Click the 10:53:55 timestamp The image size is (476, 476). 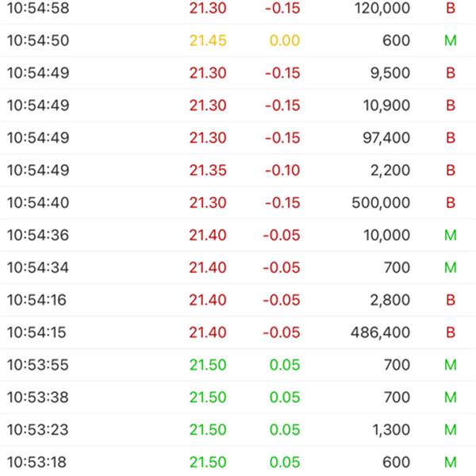tap(38, 365)
